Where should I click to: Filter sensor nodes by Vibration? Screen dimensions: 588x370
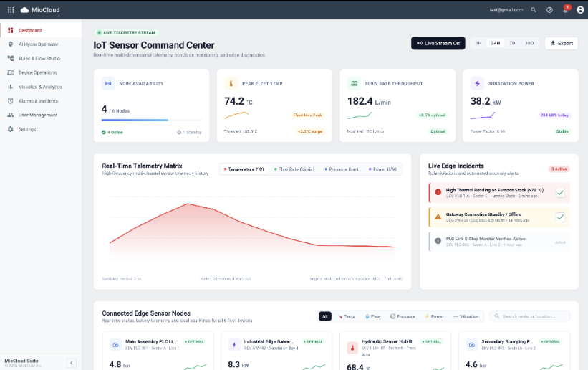point(466,316)
